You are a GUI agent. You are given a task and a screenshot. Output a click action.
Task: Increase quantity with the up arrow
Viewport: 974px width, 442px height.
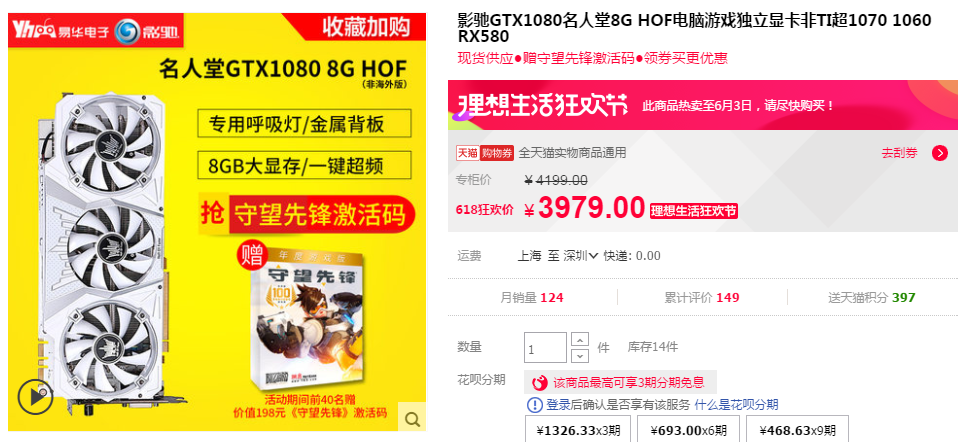click(579, 340)
